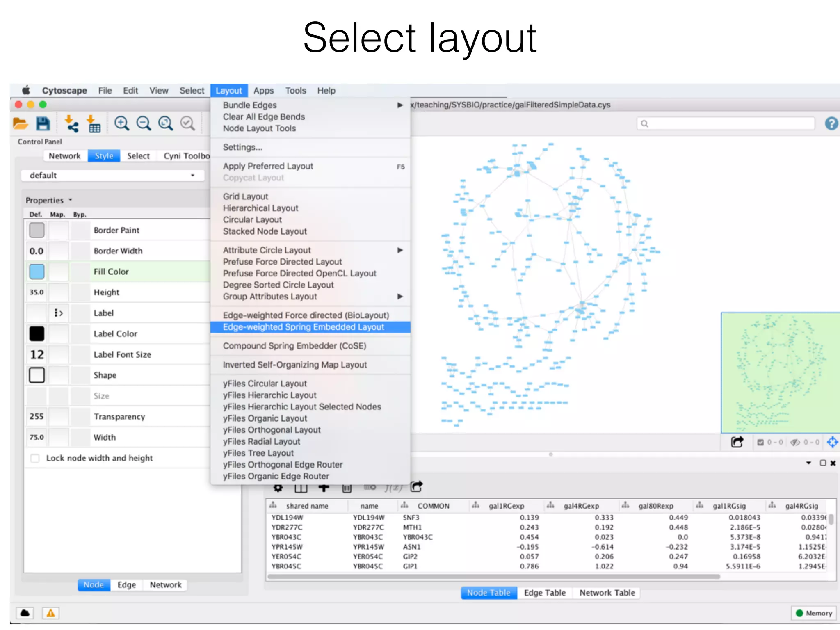Click the cloud icon in the status bar
The width and height of the screenshot is (840, 630).
click(x=25, y=613)
